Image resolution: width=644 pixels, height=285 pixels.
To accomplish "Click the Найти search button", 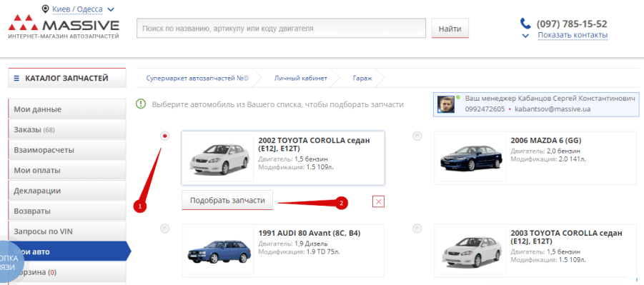I will pyautogui.click(x=450, y=29).
